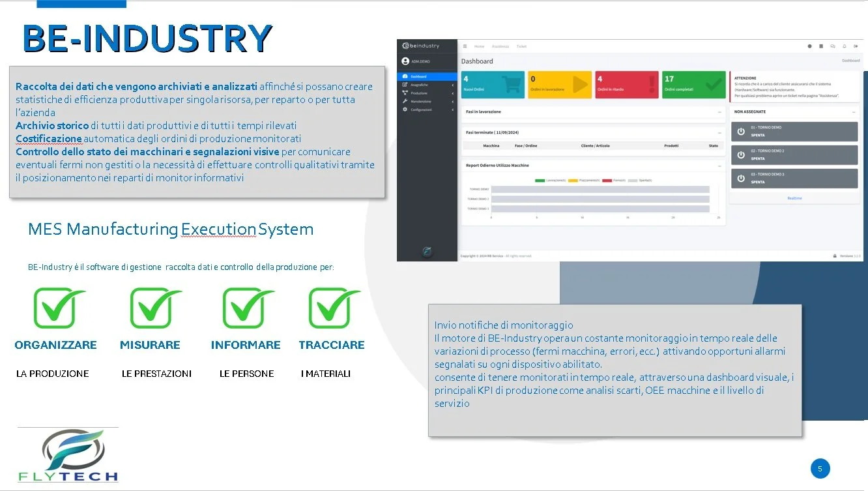Expand the Manutenzione sidebar chevron
The width and height of the screenshot is (868, 491).
(452, 101)
